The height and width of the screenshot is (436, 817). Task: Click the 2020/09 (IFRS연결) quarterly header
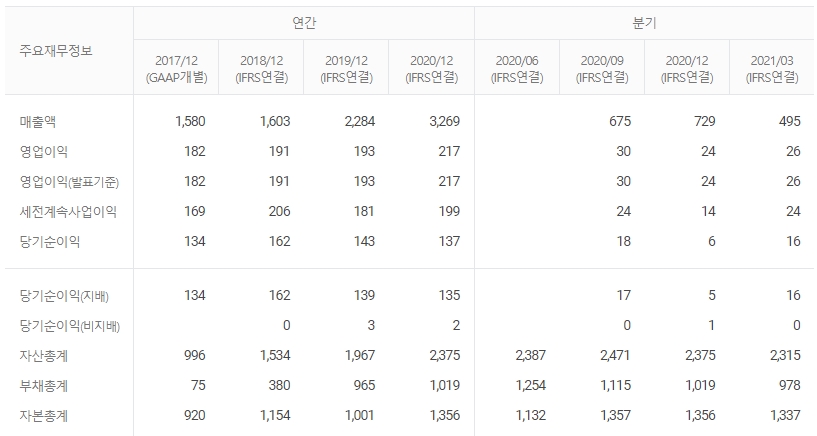602,69
